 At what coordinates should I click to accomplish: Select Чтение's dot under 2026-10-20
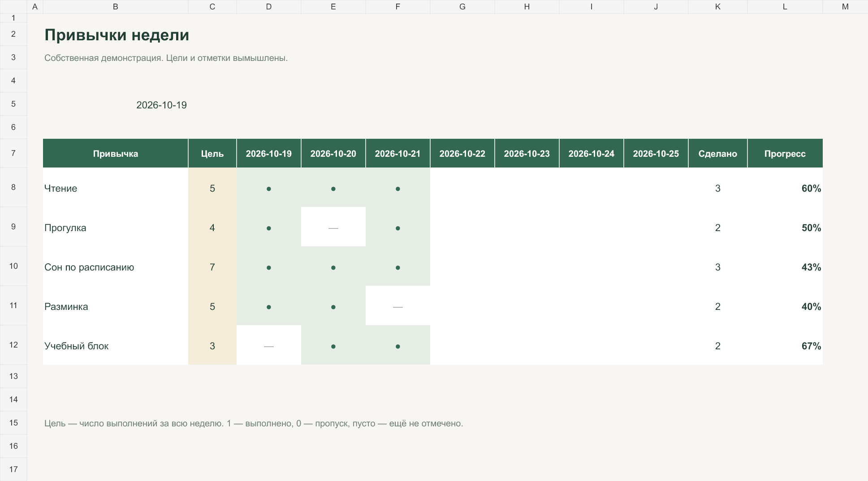[x=333, y=189]
